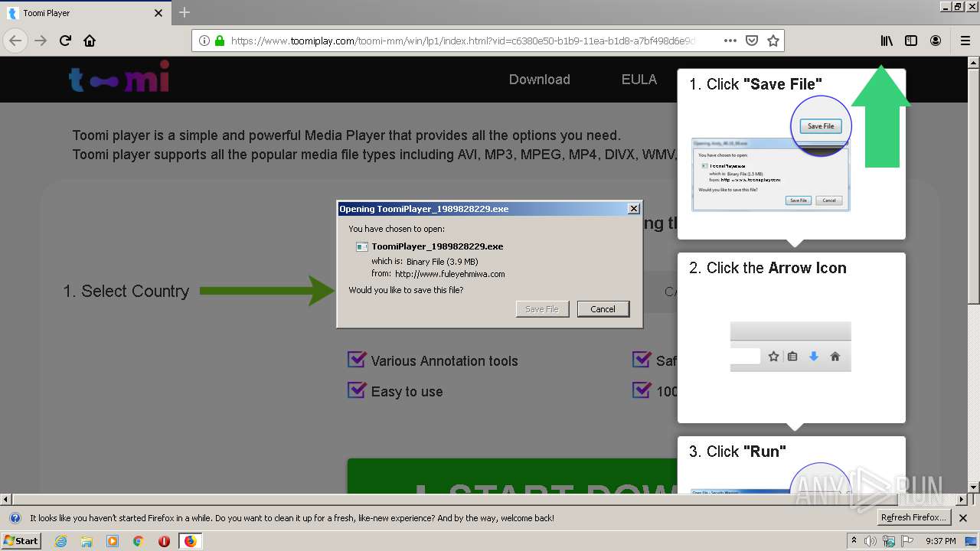
Task: Open a new tab with plus button
Action: [185, 12]
